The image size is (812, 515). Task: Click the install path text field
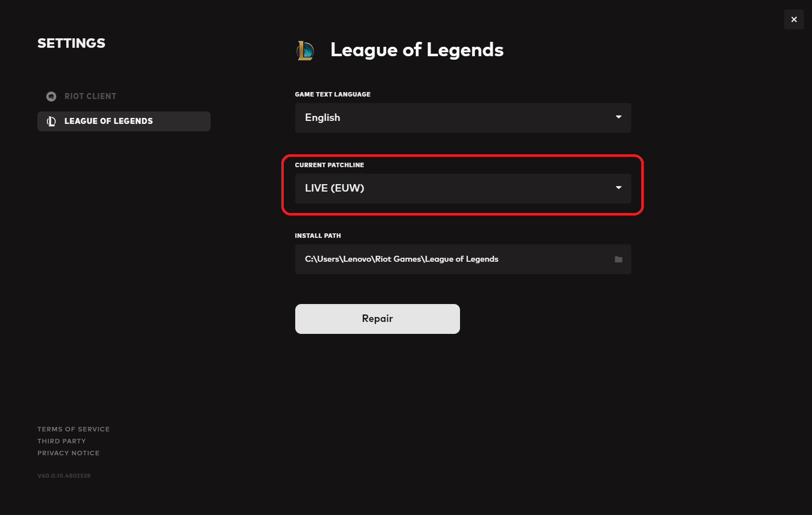448,259
